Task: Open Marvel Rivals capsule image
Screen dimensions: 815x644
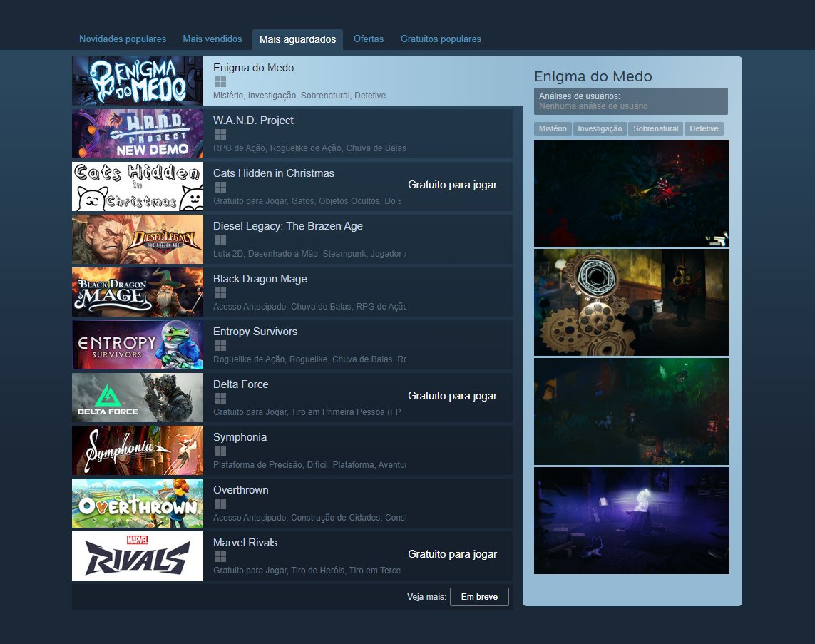Action: (138, 556)
